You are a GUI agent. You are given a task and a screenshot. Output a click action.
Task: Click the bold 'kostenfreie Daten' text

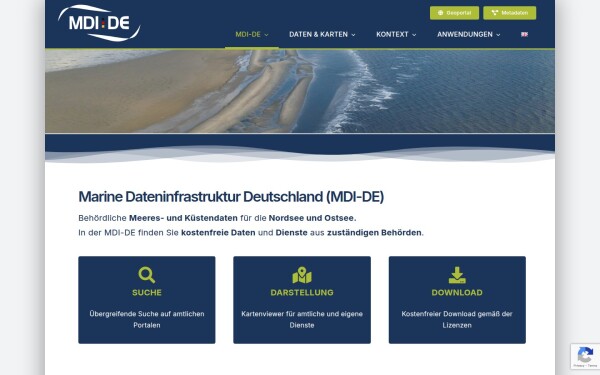coord(218,233)
